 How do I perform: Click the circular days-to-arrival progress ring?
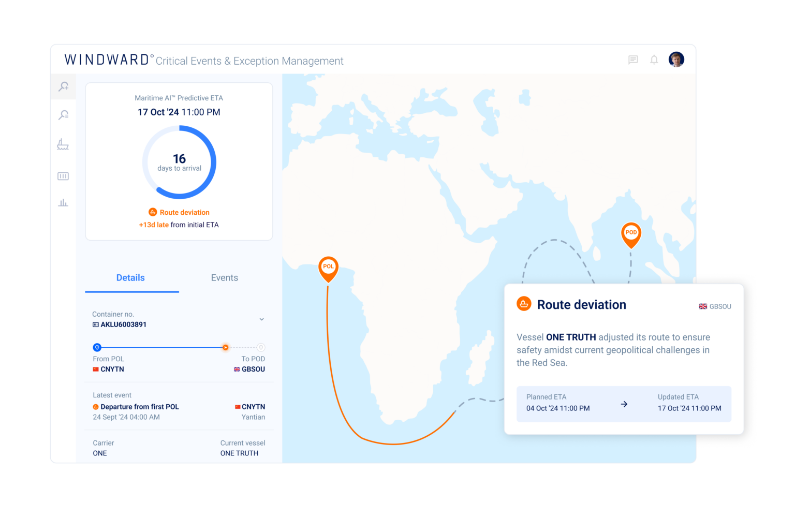click(179, 161)
